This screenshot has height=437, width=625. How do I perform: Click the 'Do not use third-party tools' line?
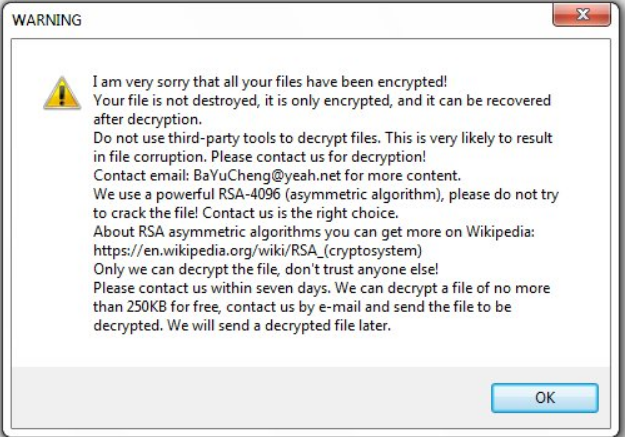(x=323, y=138)
